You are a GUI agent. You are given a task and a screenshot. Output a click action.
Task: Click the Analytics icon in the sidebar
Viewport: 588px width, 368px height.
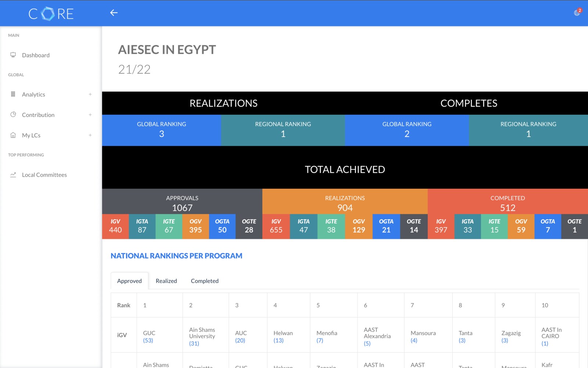(13, 94)
